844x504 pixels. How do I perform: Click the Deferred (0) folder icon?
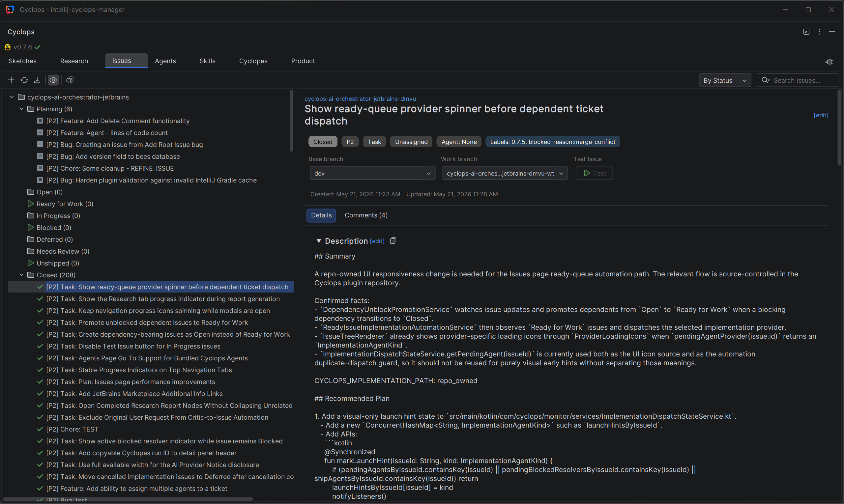pyautogui.click(x=31, y=239)
